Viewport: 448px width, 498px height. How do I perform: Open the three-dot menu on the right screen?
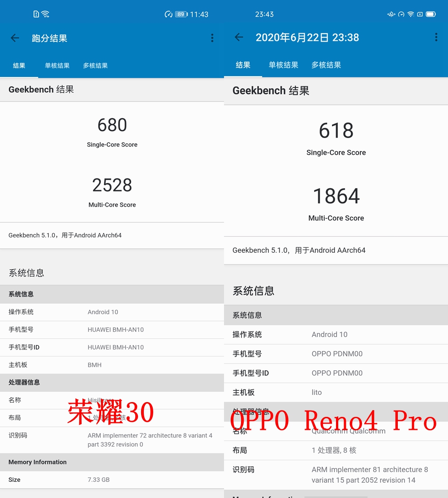[436, 37]
